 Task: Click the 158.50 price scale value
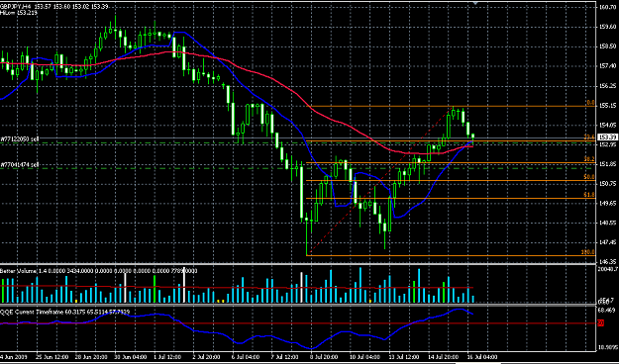tap(608, 46)
